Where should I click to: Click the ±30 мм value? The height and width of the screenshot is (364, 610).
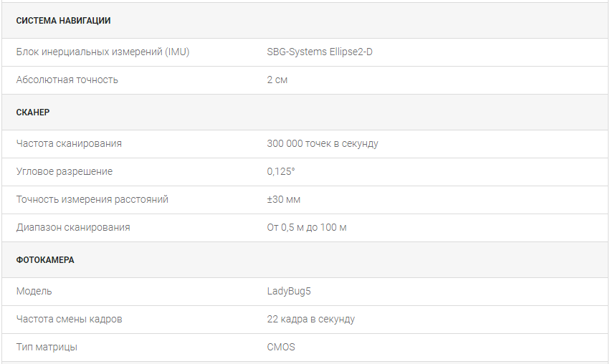click(x=284, y=199)
